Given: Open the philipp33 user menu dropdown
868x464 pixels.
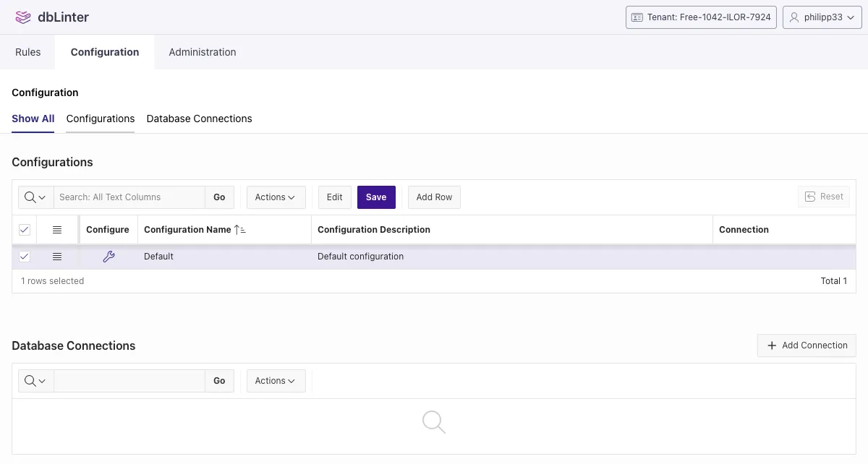Looking at the screenshot, I should [822, 17].
